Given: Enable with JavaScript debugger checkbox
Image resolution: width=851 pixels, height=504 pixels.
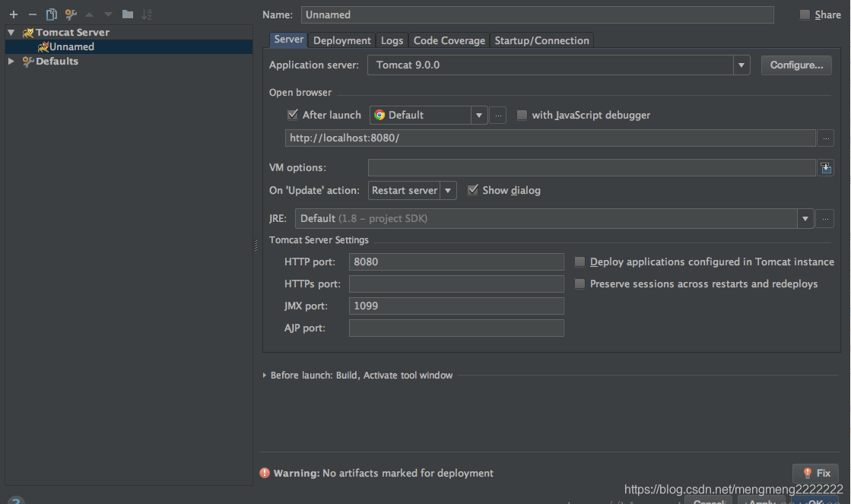Looking at the screenshot, I should 522,115.
